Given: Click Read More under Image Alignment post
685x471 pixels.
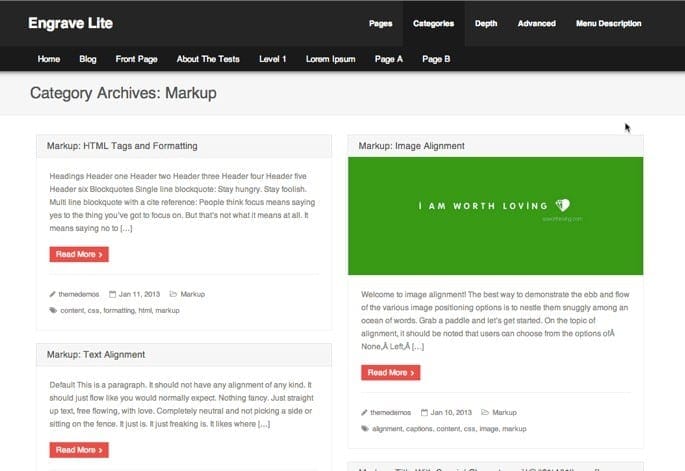Looking at the screenshot, I should pyautogui.click(x=391, y=373).
